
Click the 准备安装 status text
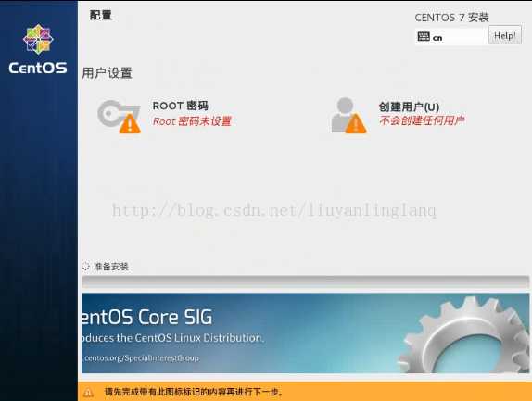(111, 267)
